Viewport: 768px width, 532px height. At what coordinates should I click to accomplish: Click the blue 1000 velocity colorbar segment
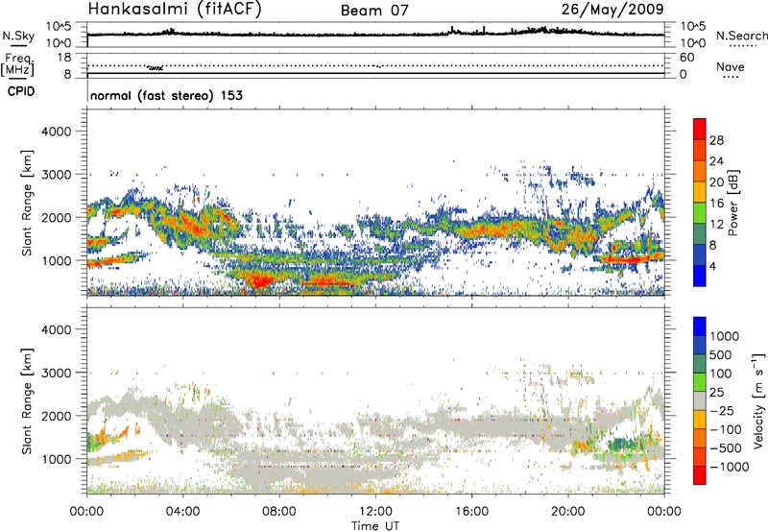pyautogui.click(x=700, y=326)
